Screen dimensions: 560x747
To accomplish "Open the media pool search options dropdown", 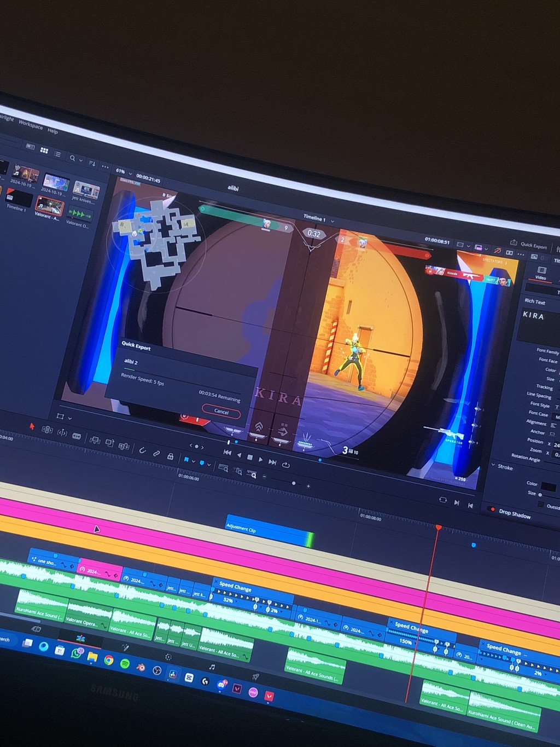I will pyautogui.click(x=80, y=160).
